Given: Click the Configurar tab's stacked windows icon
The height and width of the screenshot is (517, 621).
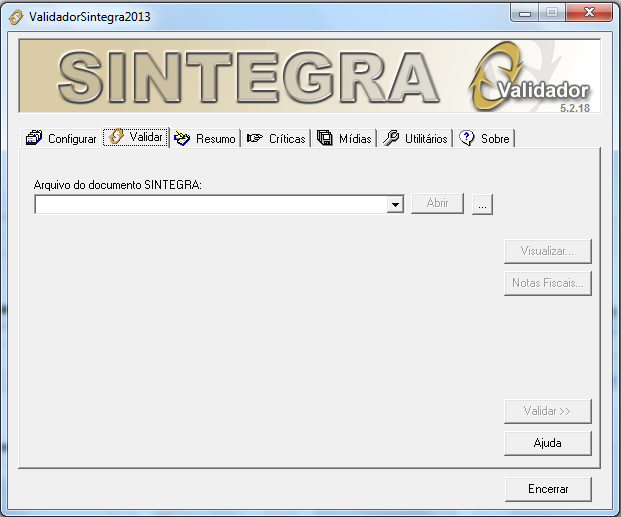Looking at the screenshot, I should point(35,139).
